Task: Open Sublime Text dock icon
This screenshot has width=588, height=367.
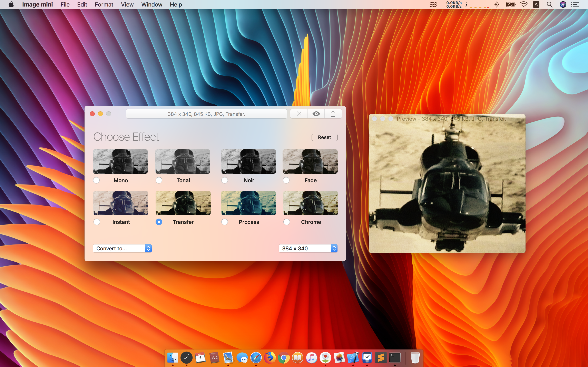Action: click(381, 358)
